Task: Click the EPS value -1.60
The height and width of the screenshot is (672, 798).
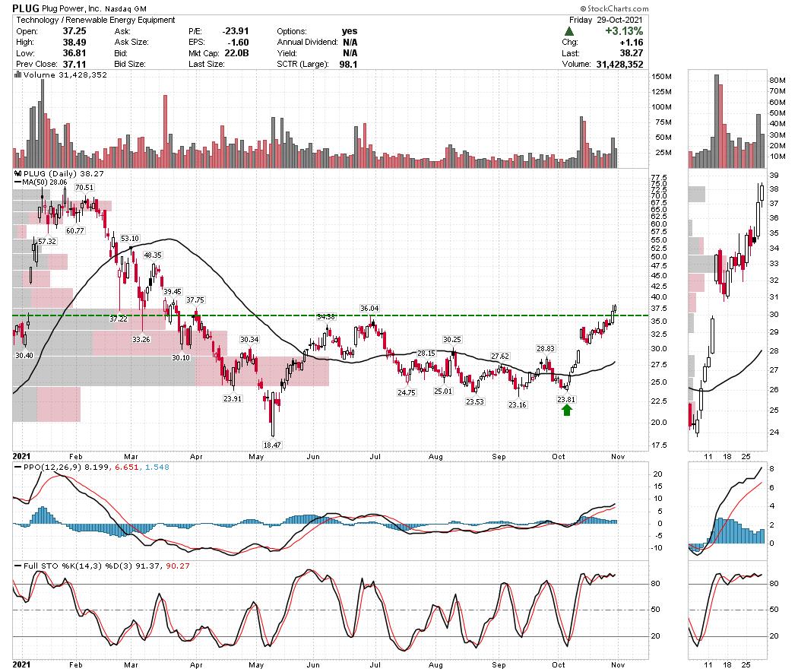Action: coord(238,43)
